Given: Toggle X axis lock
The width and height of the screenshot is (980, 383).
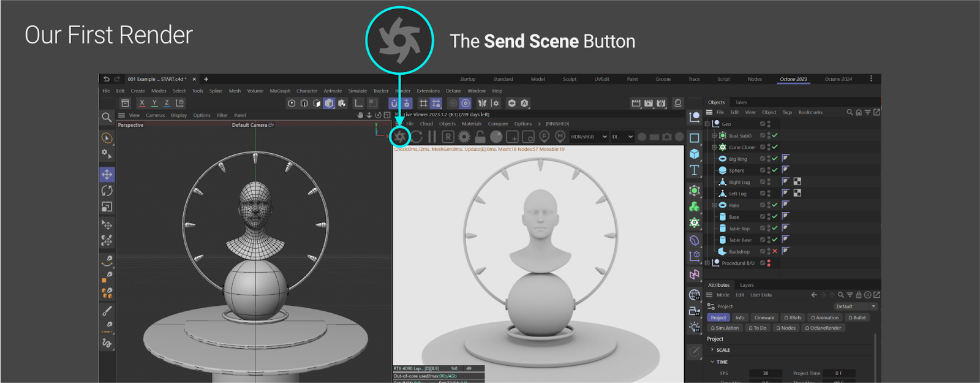Looking at the screenshot, I should click(141, 103).
